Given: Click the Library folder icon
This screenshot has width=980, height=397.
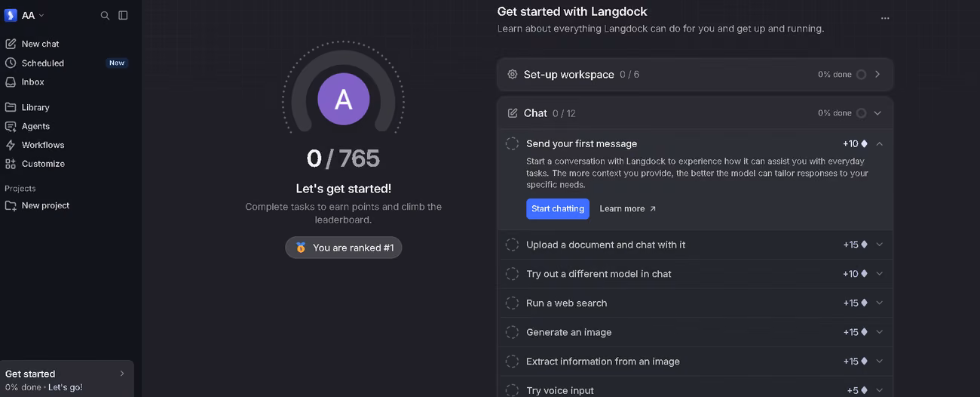Looking at the screenshot, I should coord(11,107).
